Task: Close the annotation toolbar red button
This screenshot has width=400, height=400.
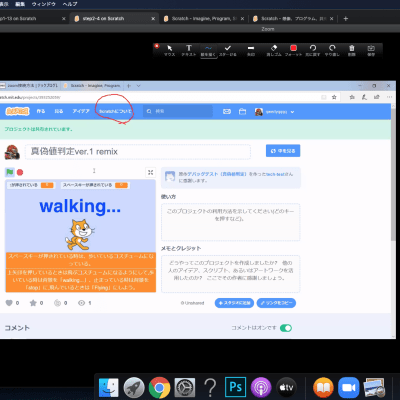Action: [157, 46]
